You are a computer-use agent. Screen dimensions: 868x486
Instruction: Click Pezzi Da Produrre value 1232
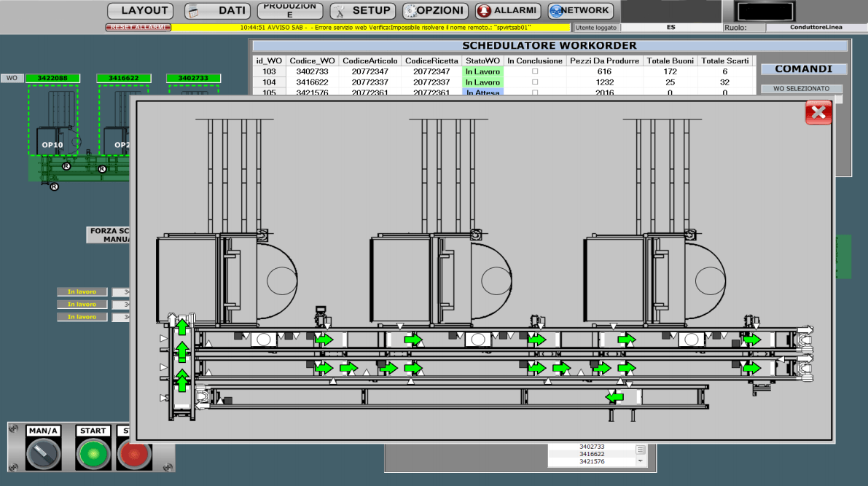point(604,82)
